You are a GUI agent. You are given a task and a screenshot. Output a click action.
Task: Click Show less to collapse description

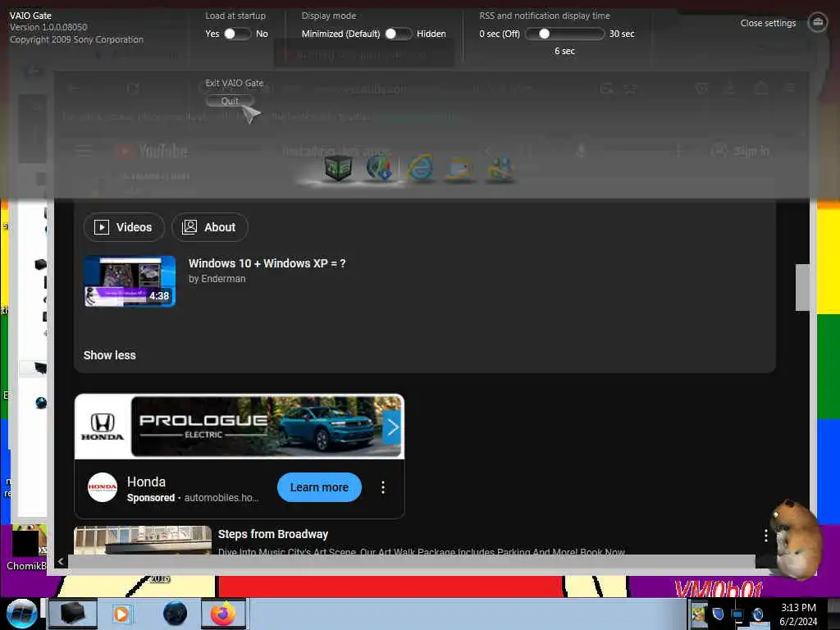pyautogui.click(x=109, y=355)
